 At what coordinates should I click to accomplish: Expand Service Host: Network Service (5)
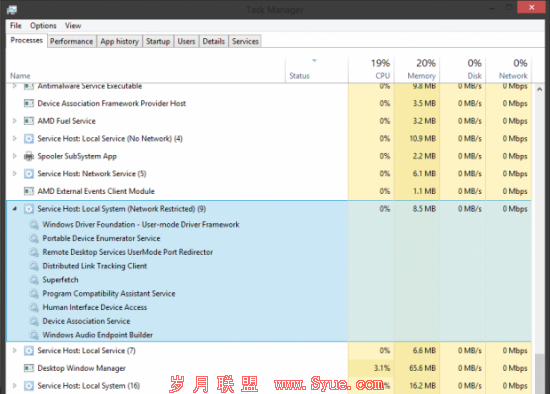(15, 174)
